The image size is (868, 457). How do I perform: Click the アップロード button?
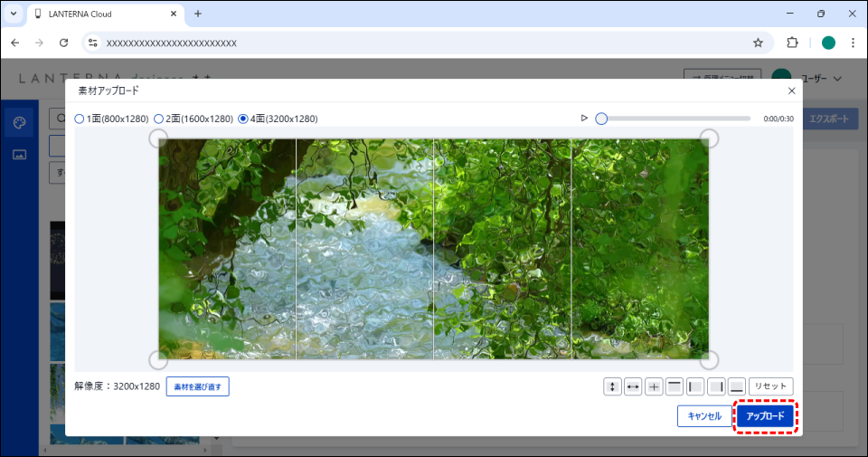(x=765, y=416)
